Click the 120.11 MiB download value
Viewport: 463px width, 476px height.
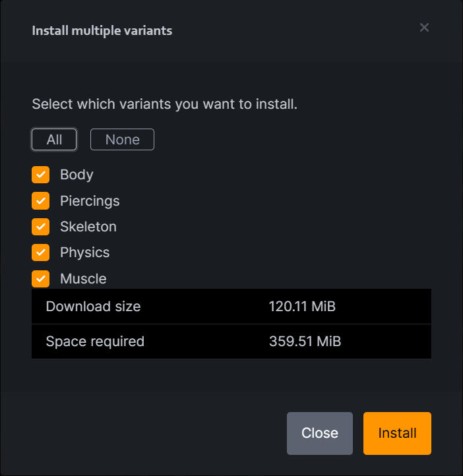coord(303,307)
